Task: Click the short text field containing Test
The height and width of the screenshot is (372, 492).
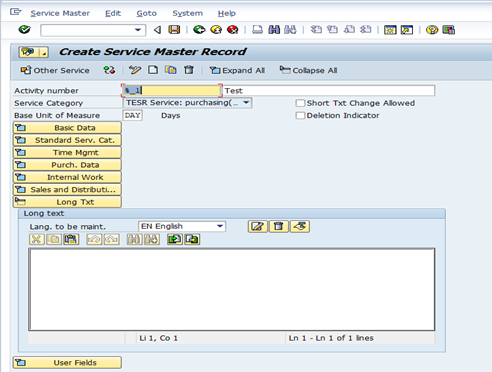Action: (329, 90)
